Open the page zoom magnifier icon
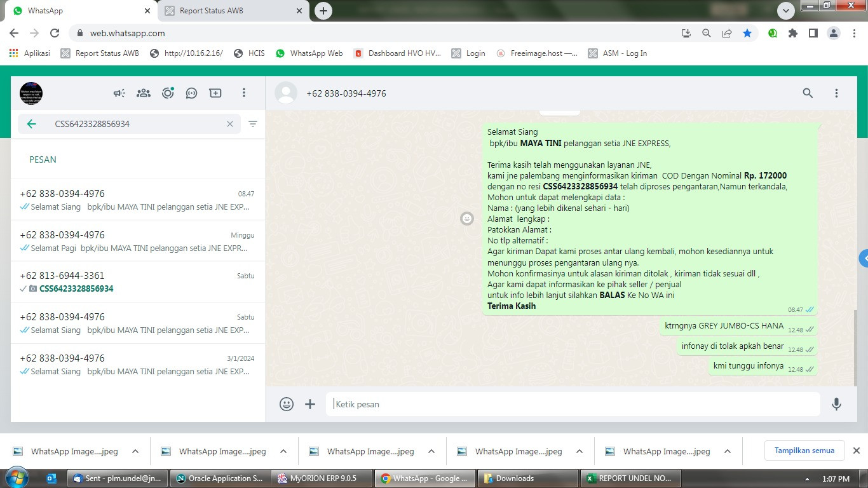The image size is (868, 488). (707, 33)
